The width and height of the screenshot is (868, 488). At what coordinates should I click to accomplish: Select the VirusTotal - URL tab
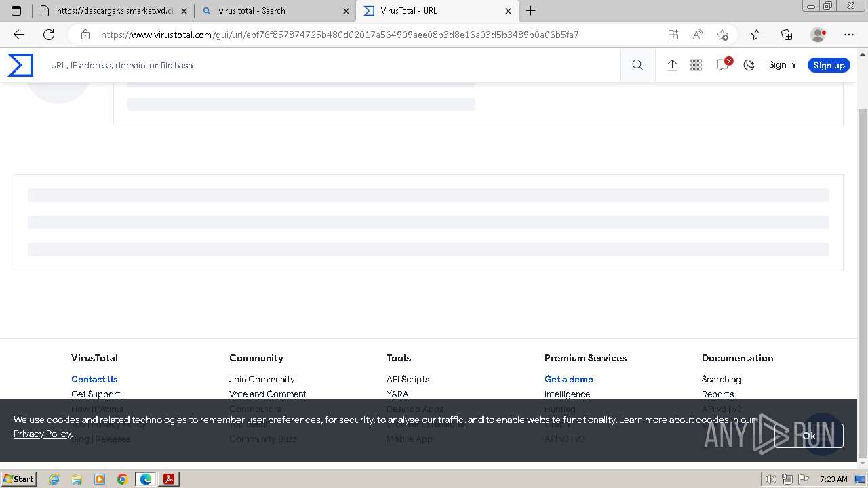point(437,11)
